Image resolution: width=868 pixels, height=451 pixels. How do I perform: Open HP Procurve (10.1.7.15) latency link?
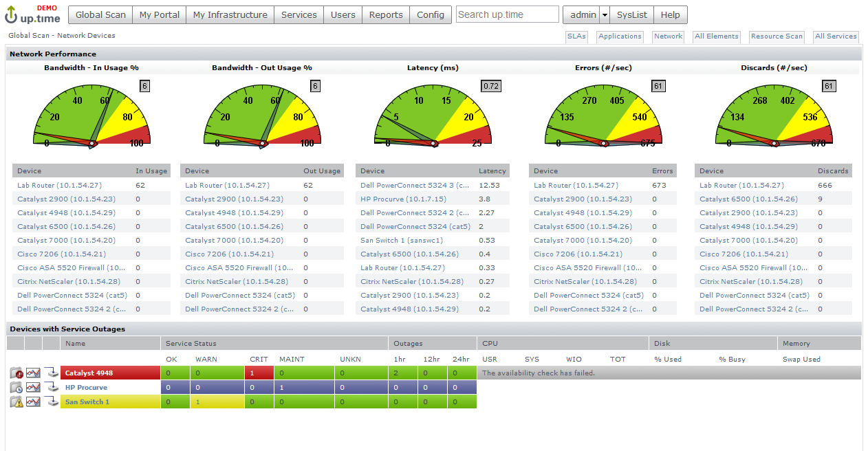click(403, 199)
